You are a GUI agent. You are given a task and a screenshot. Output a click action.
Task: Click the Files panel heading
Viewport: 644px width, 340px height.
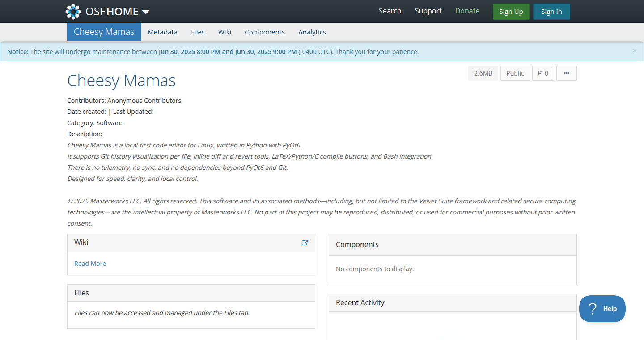tap(81, 293)
